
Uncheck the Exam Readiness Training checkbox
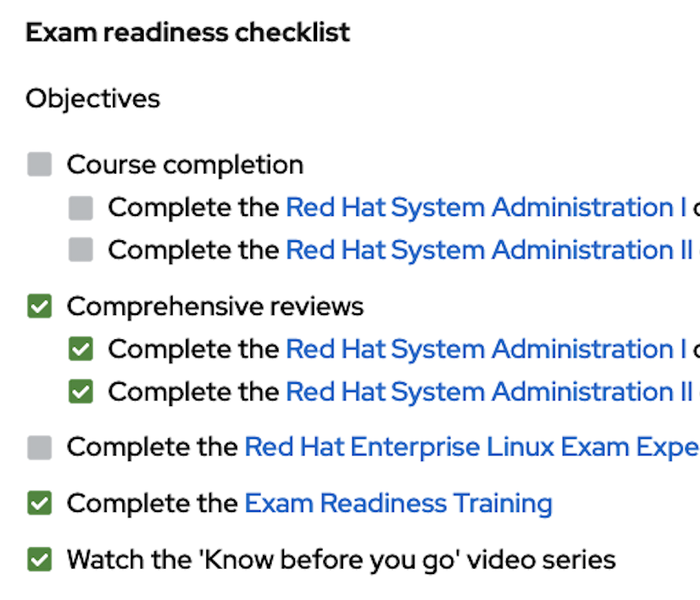coord(38,503)
